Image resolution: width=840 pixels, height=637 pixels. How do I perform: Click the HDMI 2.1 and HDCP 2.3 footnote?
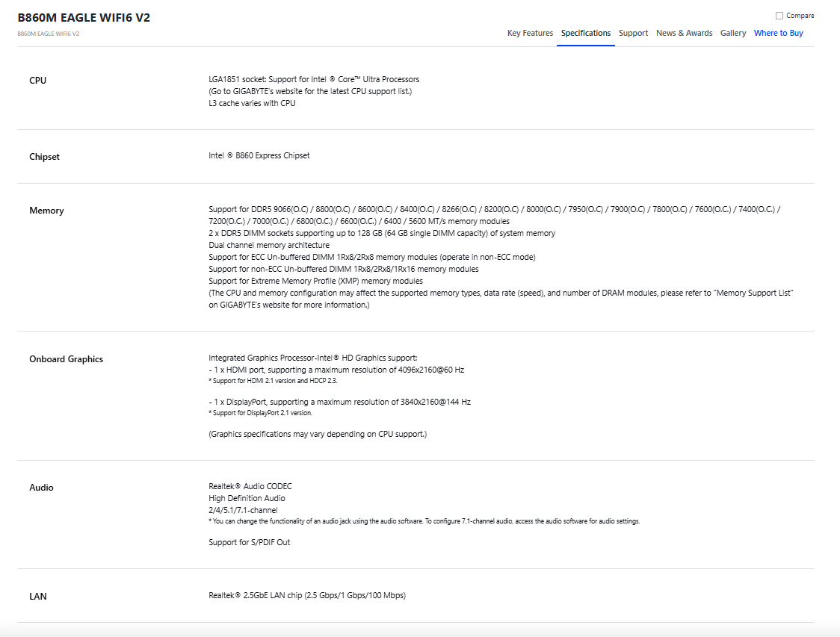pyautogui.click(x=274, y=381)
